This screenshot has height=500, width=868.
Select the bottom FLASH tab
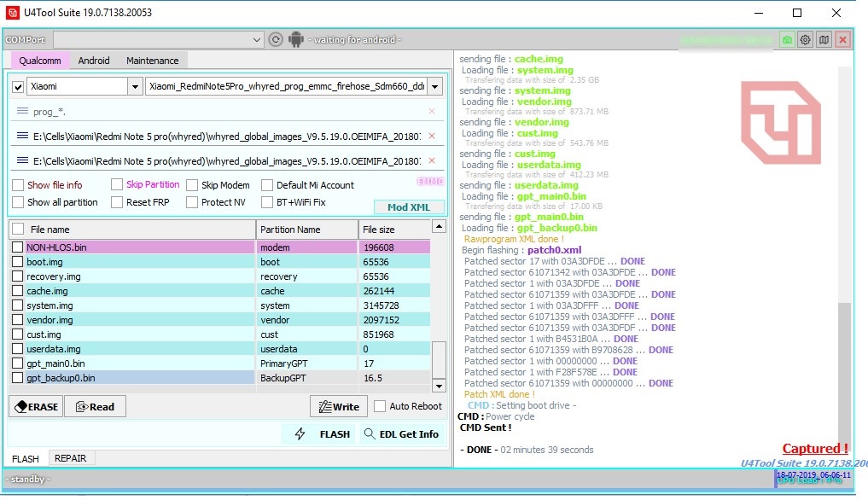tap(26, 458)
